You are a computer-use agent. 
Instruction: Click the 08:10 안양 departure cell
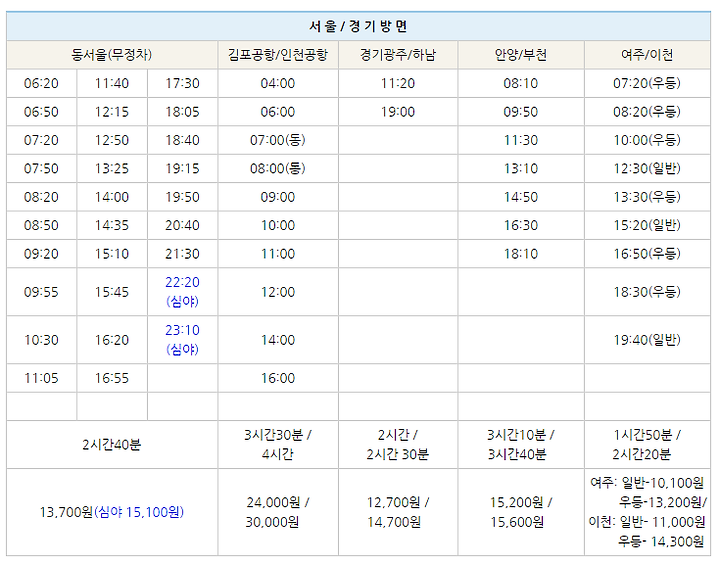pos(521,83)
